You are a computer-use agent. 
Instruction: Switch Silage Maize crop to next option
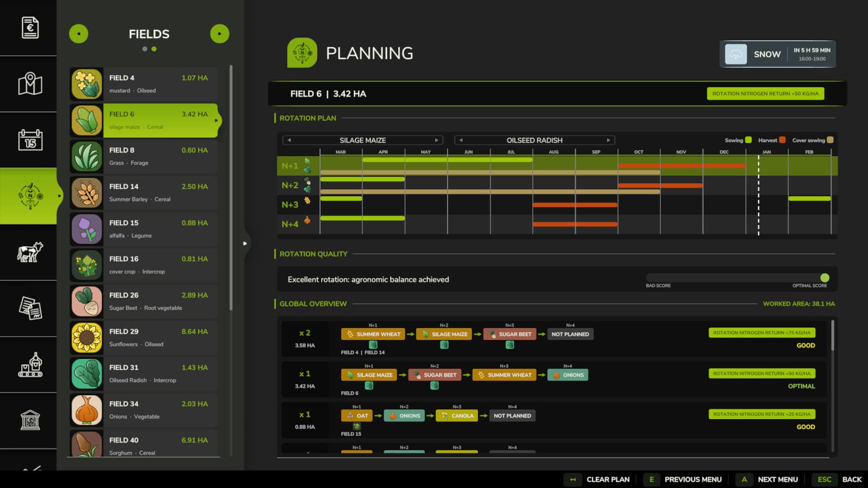(x=436, y=140)
